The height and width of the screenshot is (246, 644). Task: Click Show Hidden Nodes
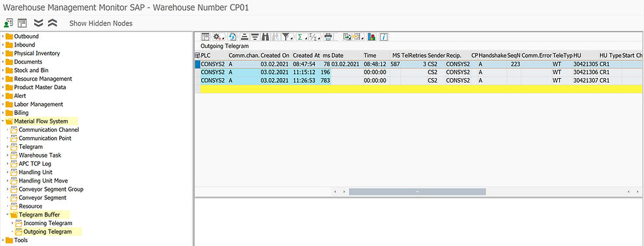pos(101,24)
